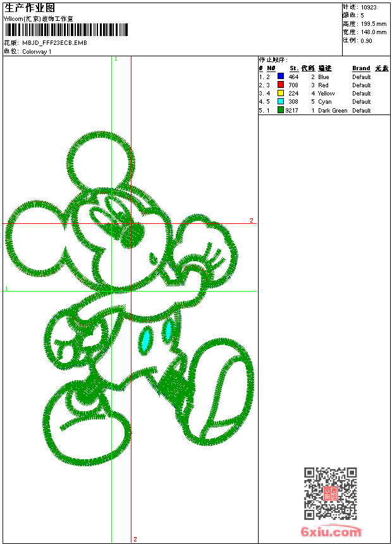Click the scale value 0.90
392x544 pixels.
tap(366, 41)
